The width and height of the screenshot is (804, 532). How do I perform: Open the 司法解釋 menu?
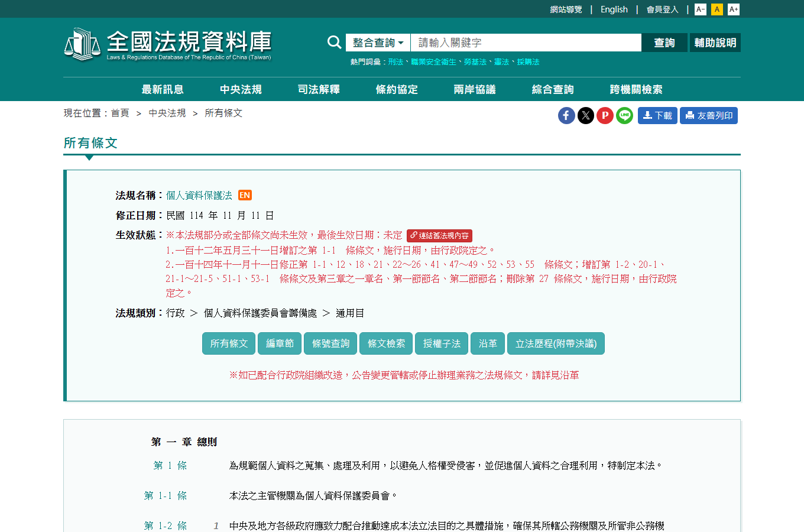pos(319,89)
